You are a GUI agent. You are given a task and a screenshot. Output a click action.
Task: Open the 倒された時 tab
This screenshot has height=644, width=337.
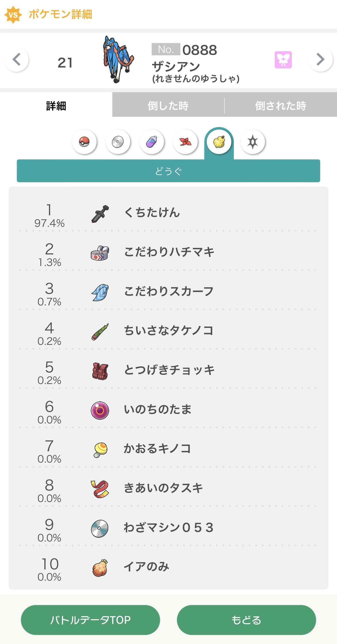click(x=281, y=106)
